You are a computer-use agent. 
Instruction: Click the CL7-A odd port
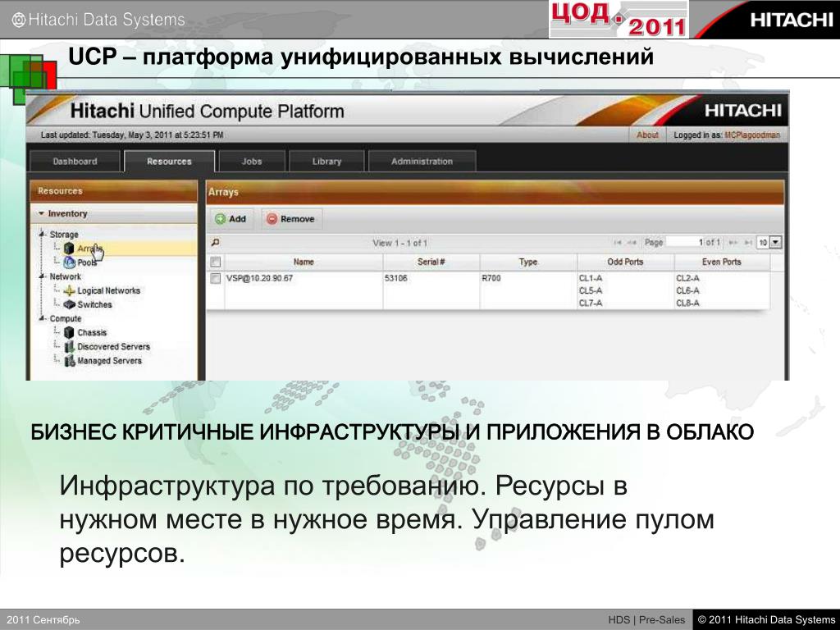(x=591, y=304)
